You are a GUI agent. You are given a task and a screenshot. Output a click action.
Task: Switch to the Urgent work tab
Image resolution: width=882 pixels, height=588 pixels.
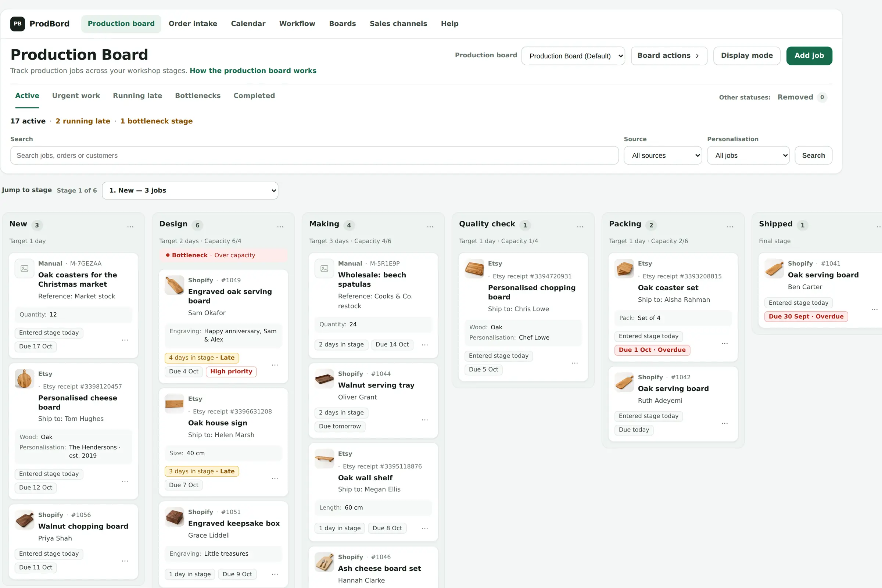(76, 96)
